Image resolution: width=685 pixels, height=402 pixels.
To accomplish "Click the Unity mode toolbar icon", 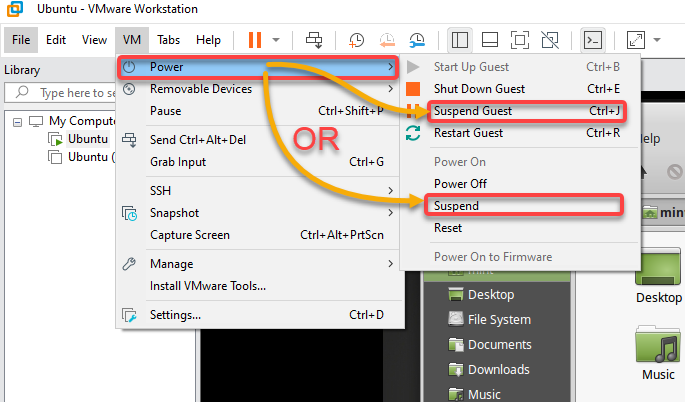I will tap(550, 40).
